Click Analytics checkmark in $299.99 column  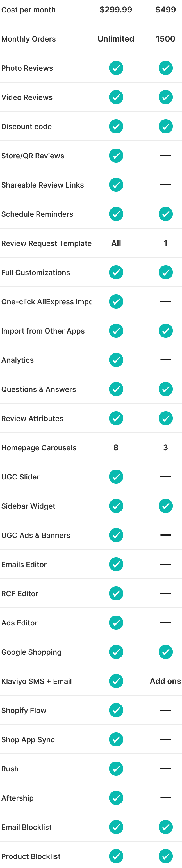click(116, 360)
